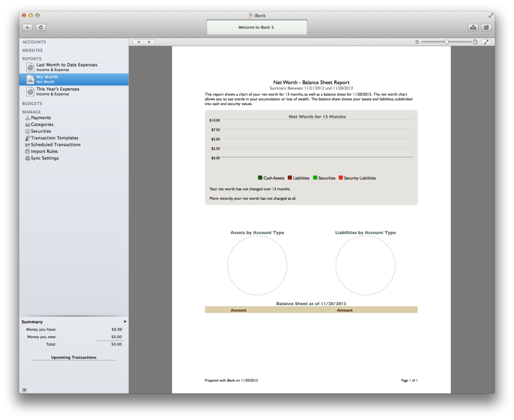Click the Budgets section header
514x420 pixels.
click(32, 103)
